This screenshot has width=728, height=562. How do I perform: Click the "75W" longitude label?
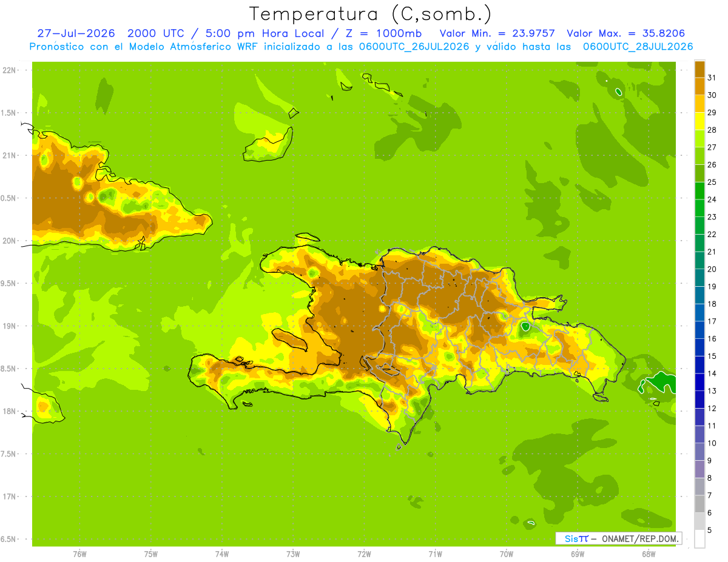151,554
